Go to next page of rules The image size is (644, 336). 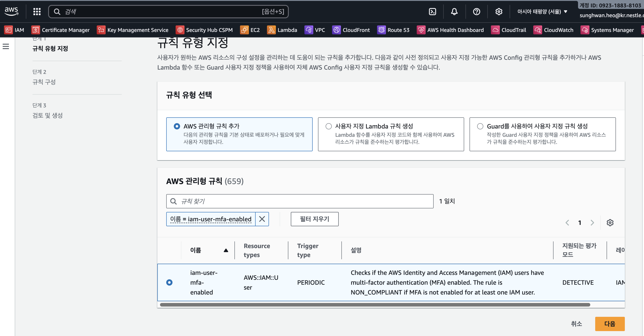tap(592, 223)
